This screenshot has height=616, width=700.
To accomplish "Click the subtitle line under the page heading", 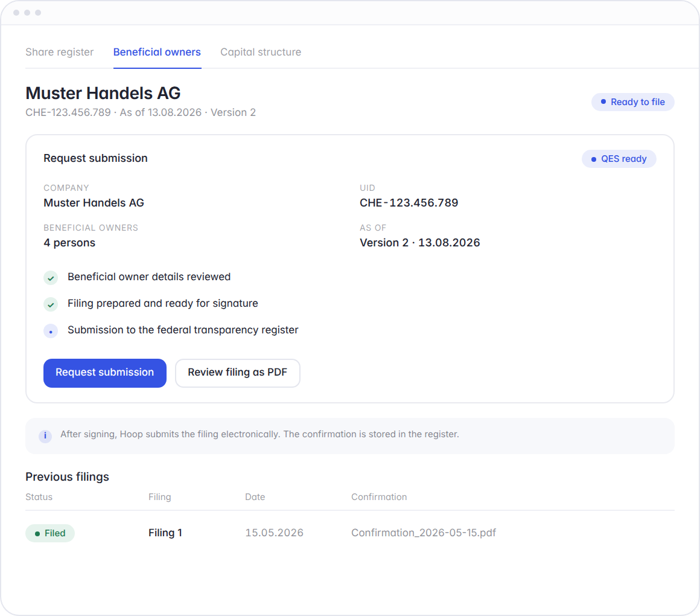I will [141, 112].
